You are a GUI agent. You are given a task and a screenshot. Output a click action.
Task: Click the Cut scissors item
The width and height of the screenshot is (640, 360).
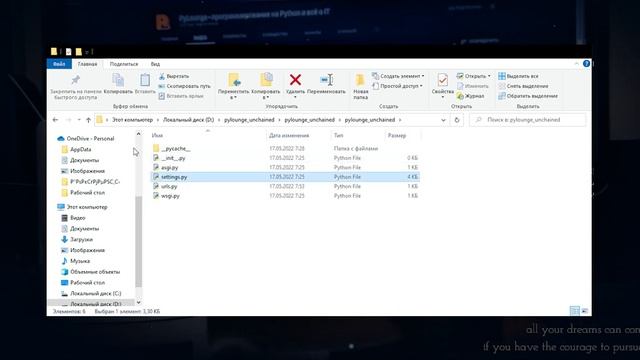pos(173,76)
